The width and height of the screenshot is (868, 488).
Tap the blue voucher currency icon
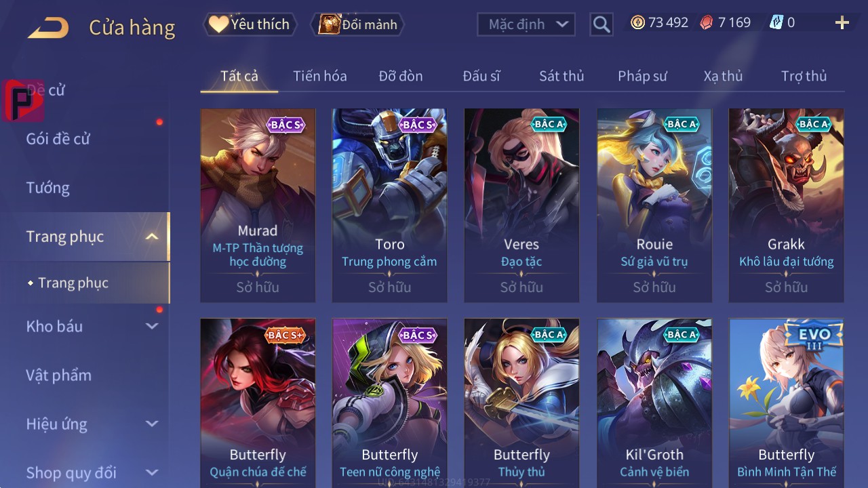coord(776,22)
